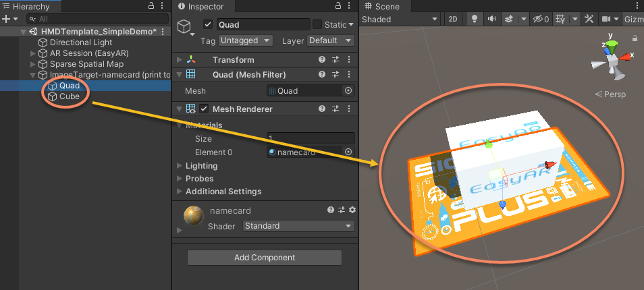Viewport: 644px width, 290px height.
Task: Expand the Probes section
Action: coord(179,179)
